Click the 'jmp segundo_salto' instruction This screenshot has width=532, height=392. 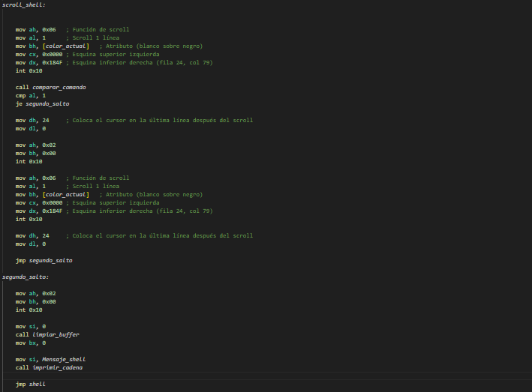pos(44,261)
